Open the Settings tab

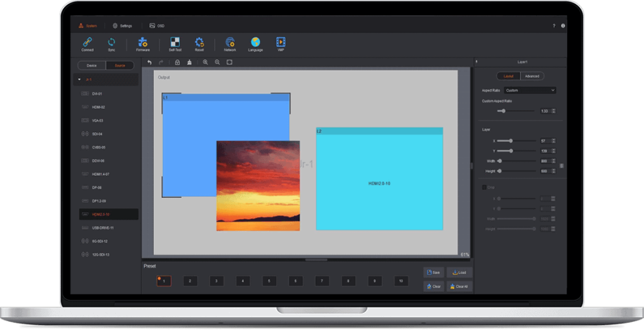pos(122,26)
